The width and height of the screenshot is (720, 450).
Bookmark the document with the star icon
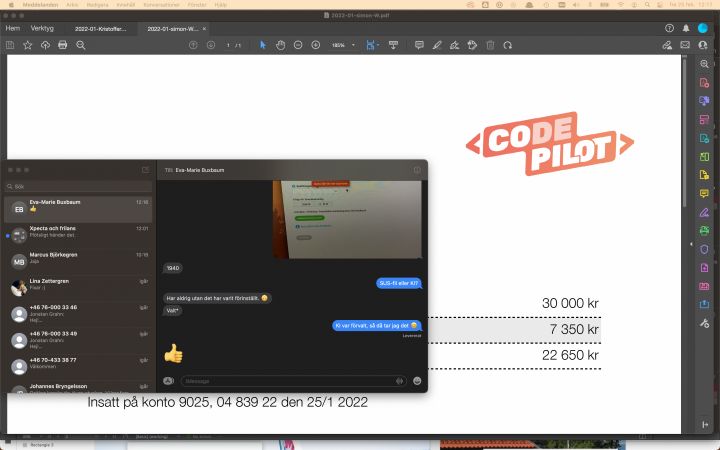click(28, 45)
